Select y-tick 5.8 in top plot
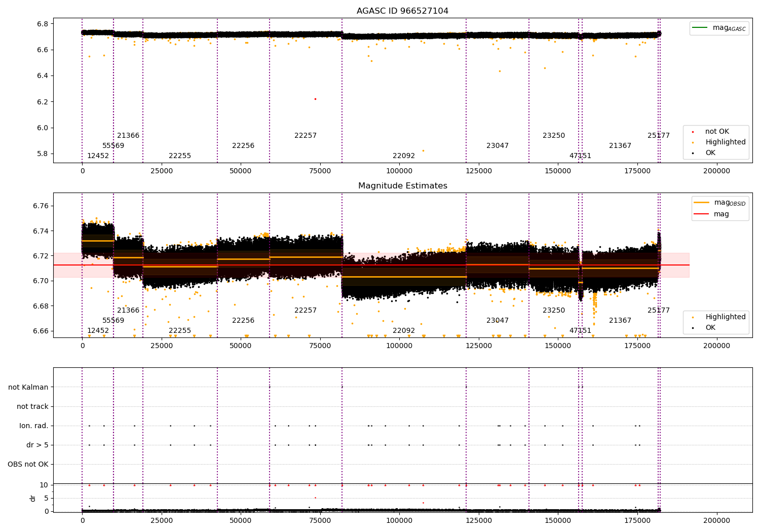This screenshot has height=532, width=760. 43,154
